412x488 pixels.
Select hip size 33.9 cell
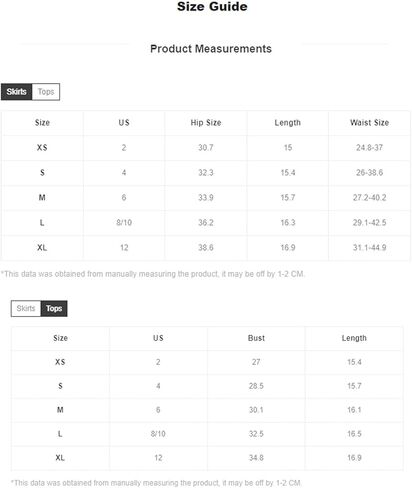click(x=206, y=198)
